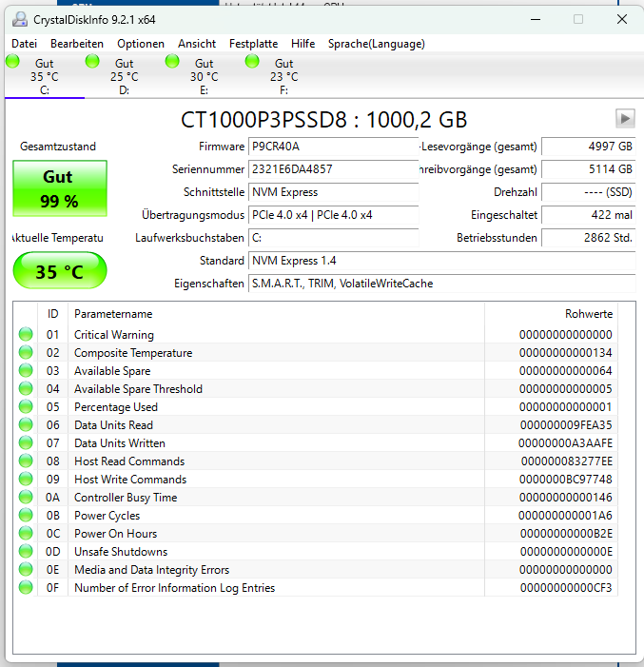Viewport: 644px width, 667px height.
Task: Click the Firmware field P9CR40A
Action: pos(334,147)
